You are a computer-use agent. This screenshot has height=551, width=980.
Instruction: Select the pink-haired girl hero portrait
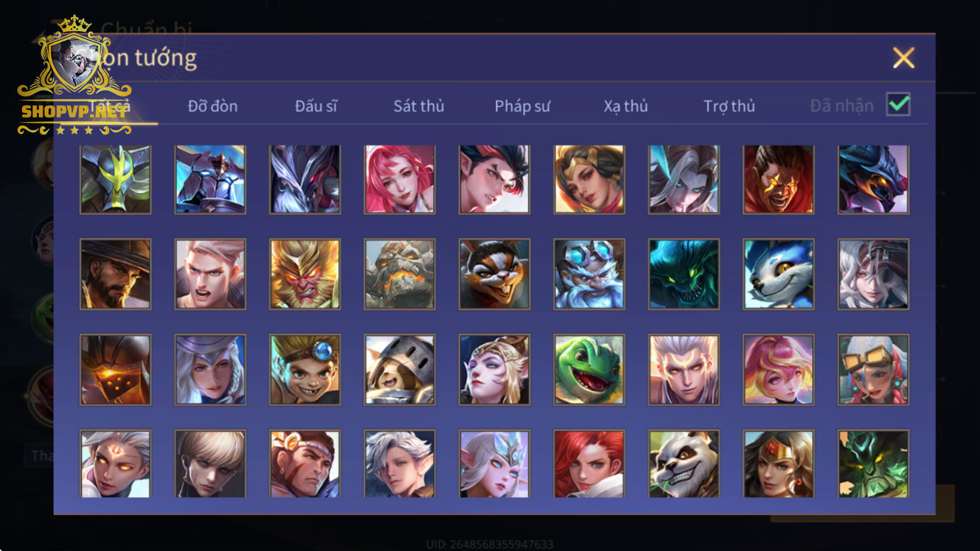tap(779, 369)
